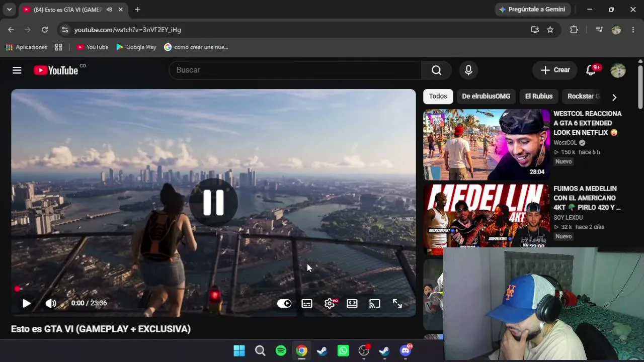Focus the YouTube Buscar search field

point(295,70)
